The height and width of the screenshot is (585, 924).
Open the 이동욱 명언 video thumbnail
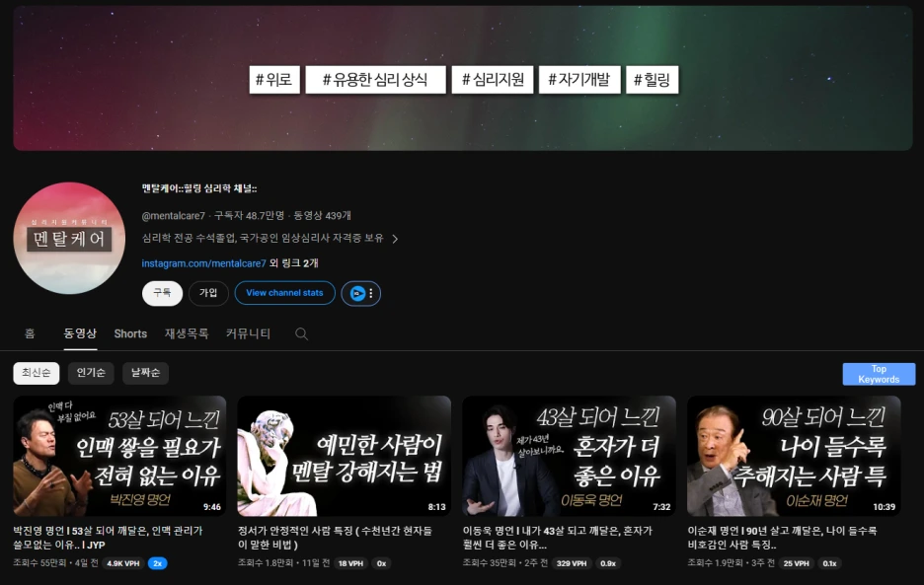[570, 456]
